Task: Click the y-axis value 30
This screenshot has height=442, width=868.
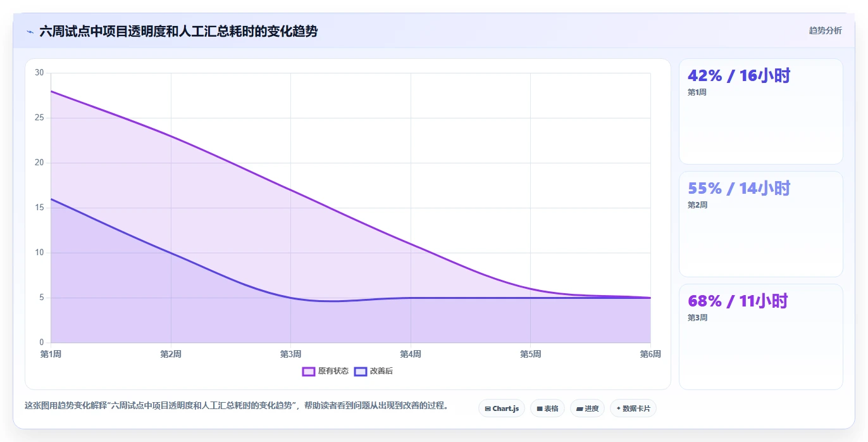Action: [39, 73]
